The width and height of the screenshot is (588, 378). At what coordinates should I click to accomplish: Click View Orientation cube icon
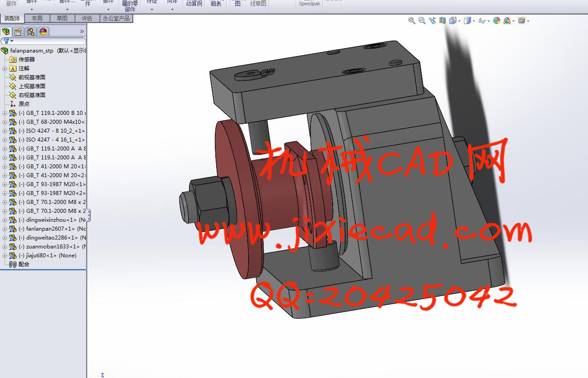pos(453,20)
